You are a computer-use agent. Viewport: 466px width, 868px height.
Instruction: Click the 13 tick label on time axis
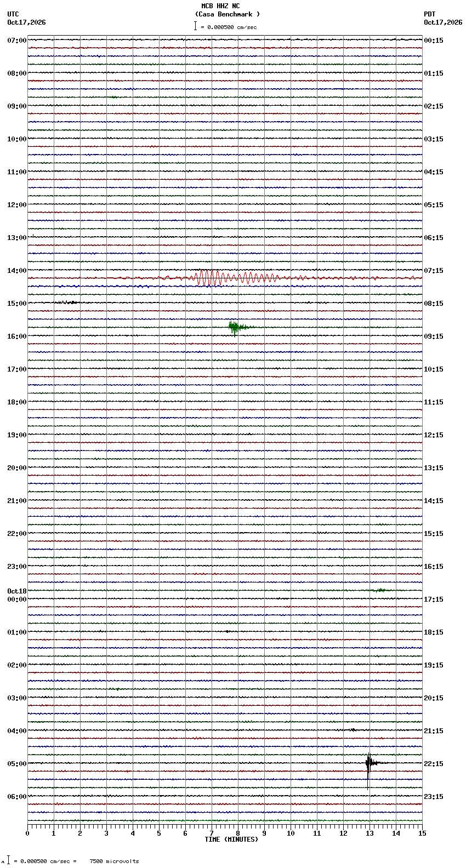pyautogui.click(x=370, y=833)
